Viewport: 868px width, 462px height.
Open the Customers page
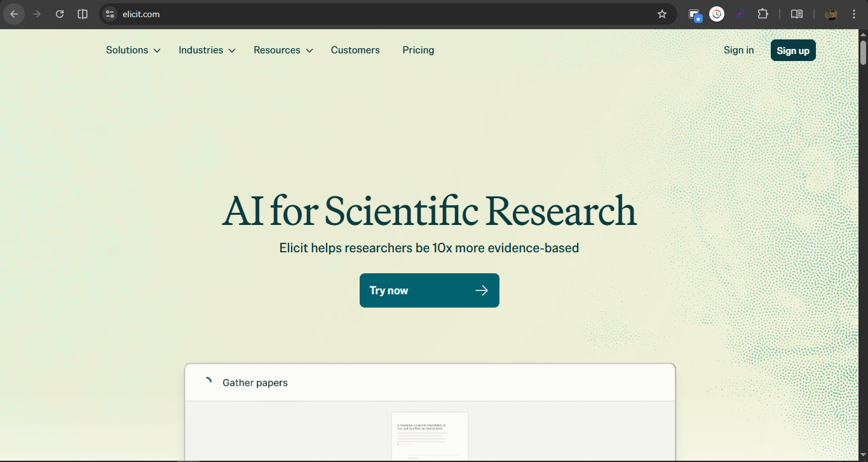tap(355, 50)
